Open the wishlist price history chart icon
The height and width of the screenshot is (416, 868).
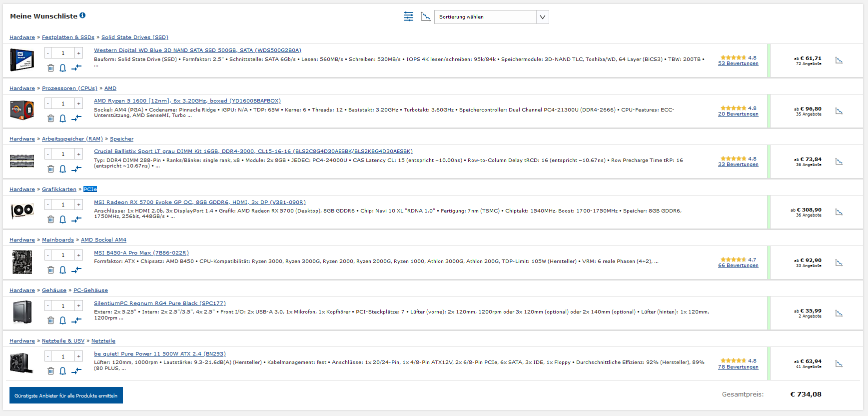[426, 17]
